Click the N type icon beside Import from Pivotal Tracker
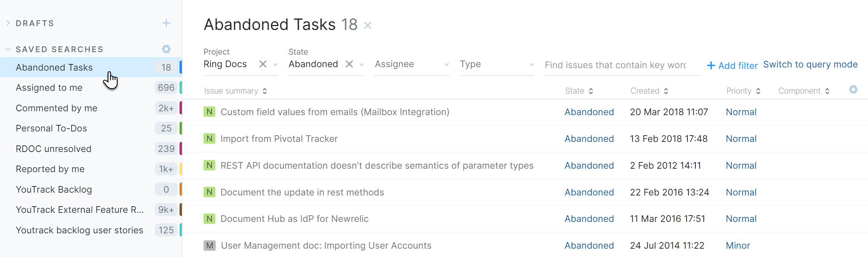Viewport: 868px width, 257px height. 209,138
